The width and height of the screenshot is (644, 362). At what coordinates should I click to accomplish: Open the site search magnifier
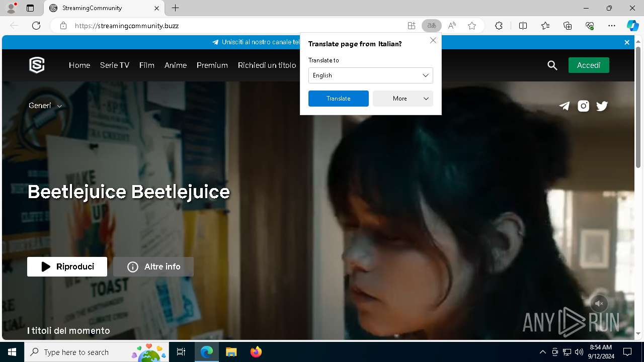click(x=552, y=65)
